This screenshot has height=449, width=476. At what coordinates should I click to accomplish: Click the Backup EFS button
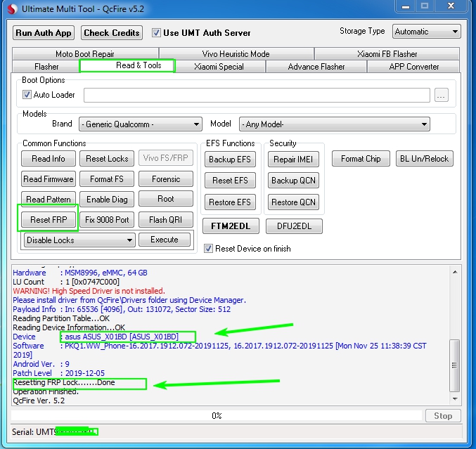230,160
